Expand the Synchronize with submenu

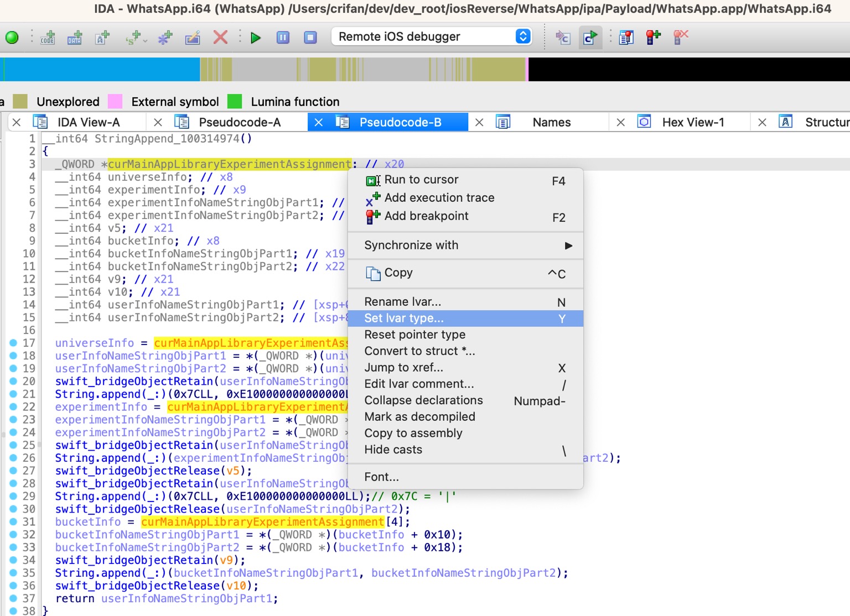pos(465,245)
